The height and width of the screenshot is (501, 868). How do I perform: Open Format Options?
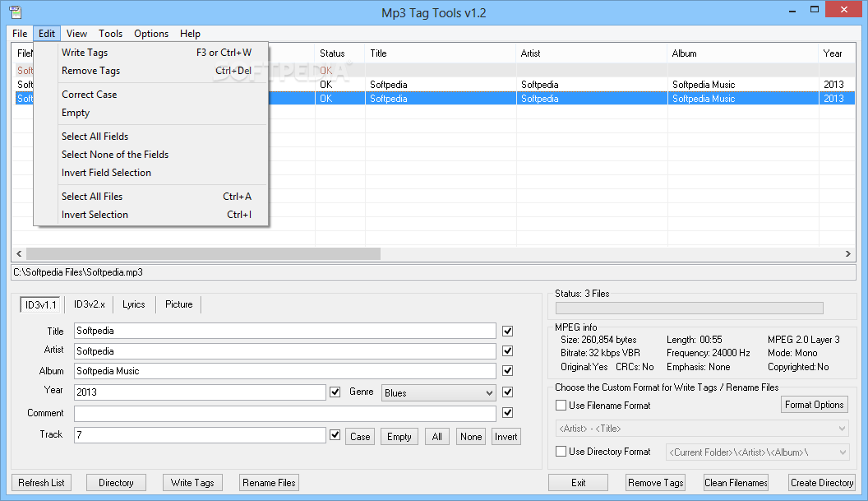click(x=815, y=405)
